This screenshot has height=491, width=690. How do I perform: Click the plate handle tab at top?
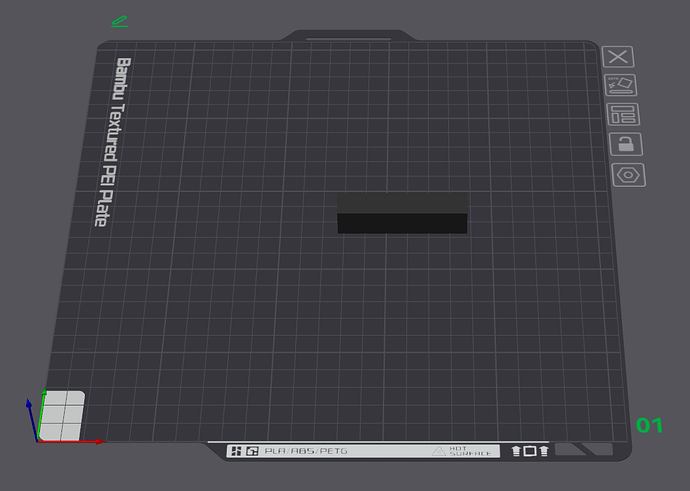[347, 36]
